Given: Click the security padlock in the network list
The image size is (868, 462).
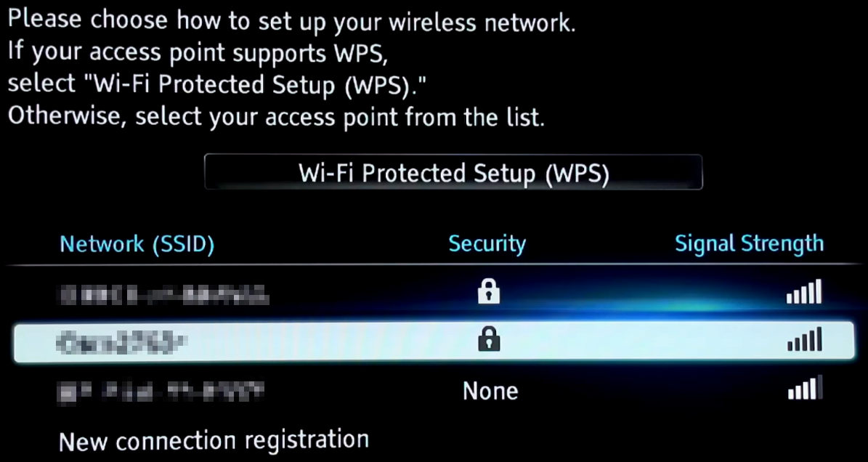Looking at the screenshot, I should pos(488,291).
